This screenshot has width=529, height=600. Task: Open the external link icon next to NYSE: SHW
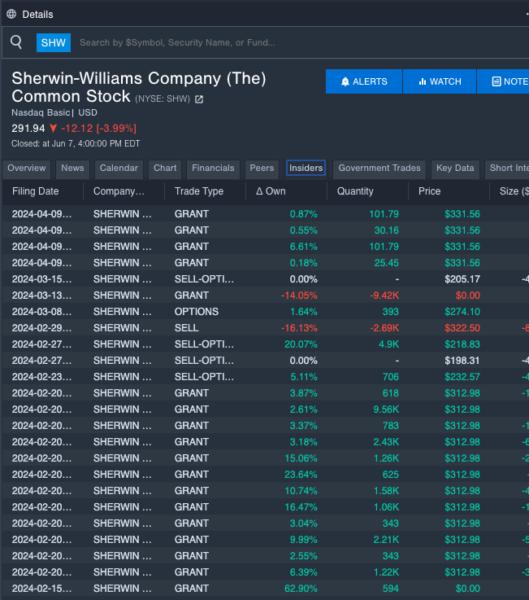point(199,99)
